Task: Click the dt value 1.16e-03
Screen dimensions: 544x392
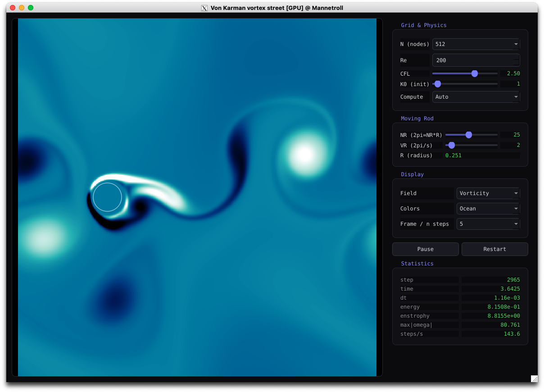Action: point(507,298)
